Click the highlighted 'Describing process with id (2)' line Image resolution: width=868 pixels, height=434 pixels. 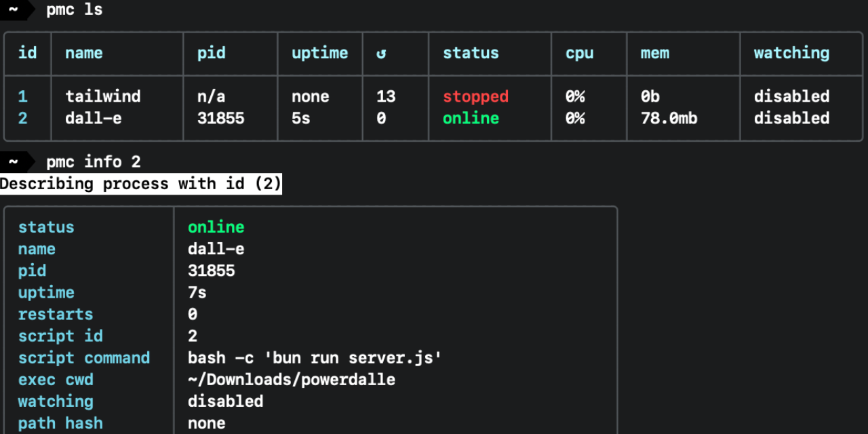[140, 184]
